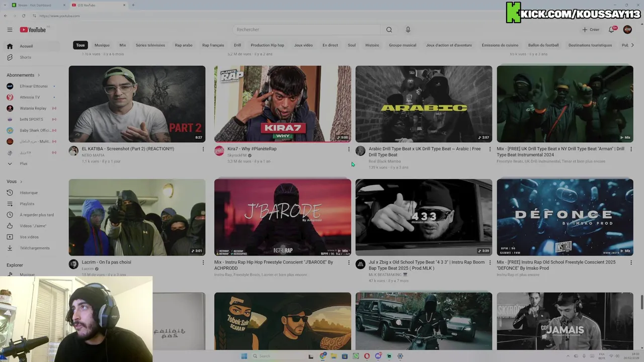644x362 pixels.
Task: Open Lacrim - On l'a pas choisi title
Action: click(106, 262)
